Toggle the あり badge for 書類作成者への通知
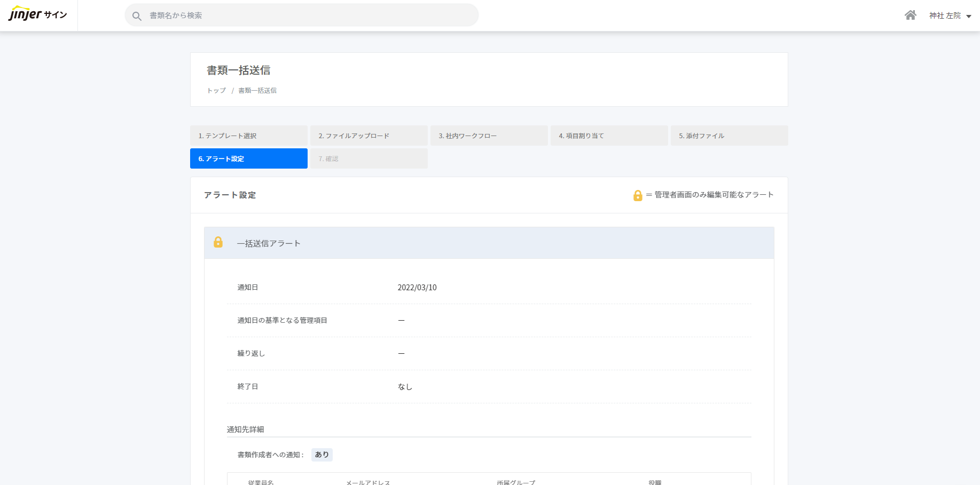Viewport: 980px width, 485px height. 322,455
